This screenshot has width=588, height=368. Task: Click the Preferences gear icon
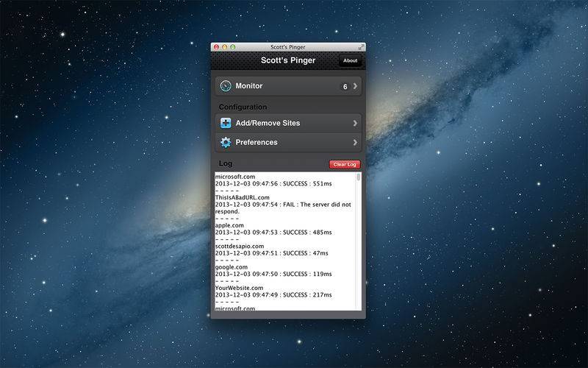[226, 142]
